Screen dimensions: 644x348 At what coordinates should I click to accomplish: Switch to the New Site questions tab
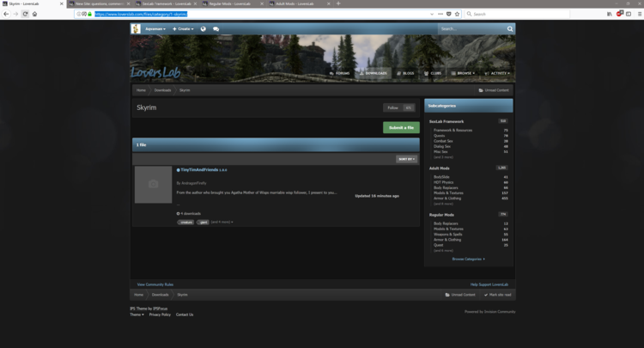99,3
